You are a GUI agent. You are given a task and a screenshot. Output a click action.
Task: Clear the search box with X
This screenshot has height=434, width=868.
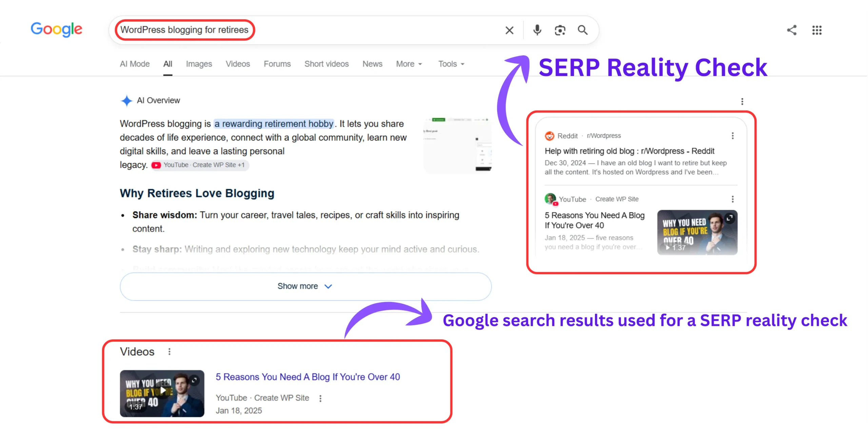click(509, 30)
